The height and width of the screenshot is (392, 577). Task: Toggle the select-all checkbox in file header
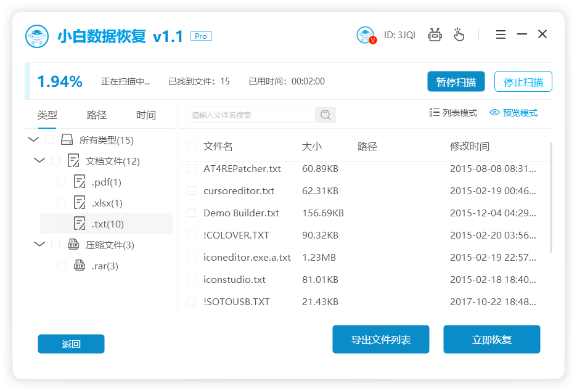pyautogui.click(x=192, y=147)
